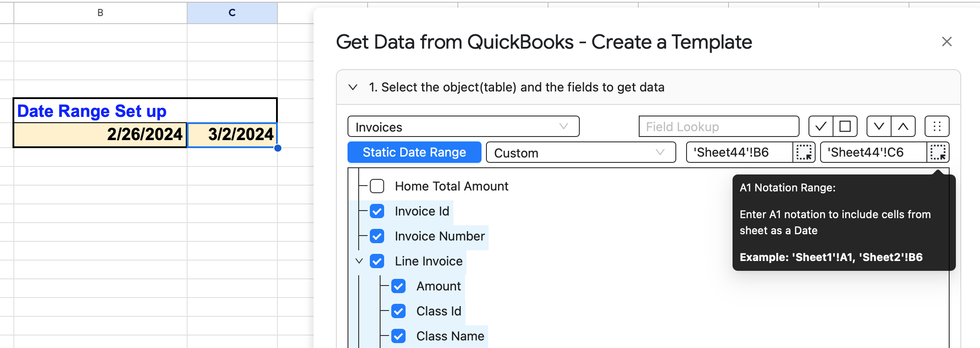Viewport: 980px width, 348px height.
Task: Click the Static Date Range button
Action: [x=415, y=152]
